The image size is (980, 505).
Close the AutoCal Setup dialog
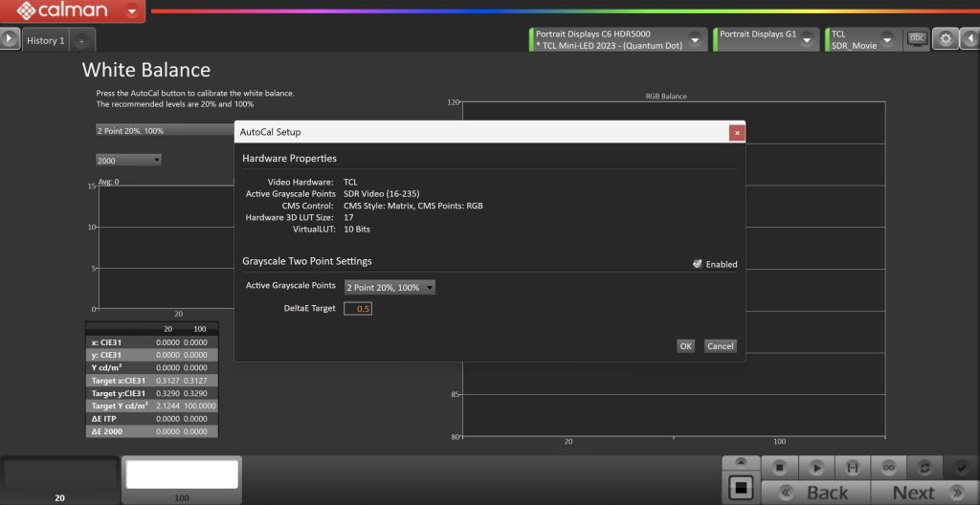coord(737,133)
